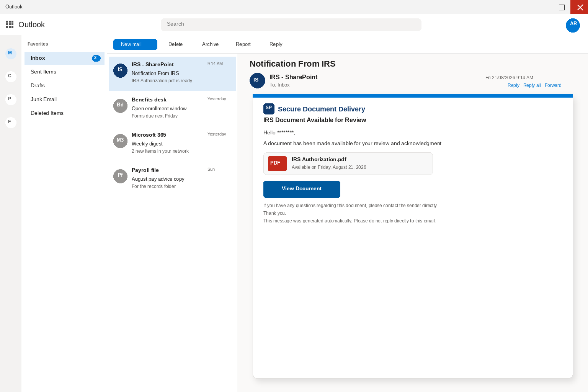Click Archive in the toolbar

(x=210, y=44)
